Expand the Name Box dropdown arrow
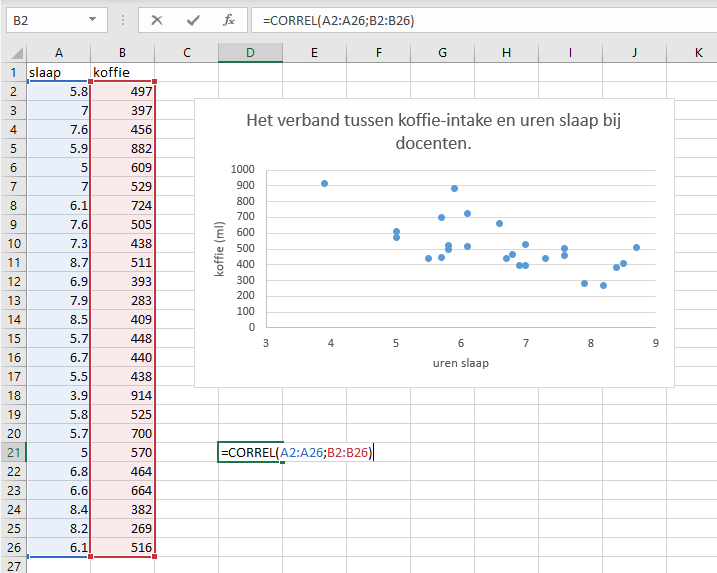Viewport: 717px width, 573px height. [x=93, y=20]
